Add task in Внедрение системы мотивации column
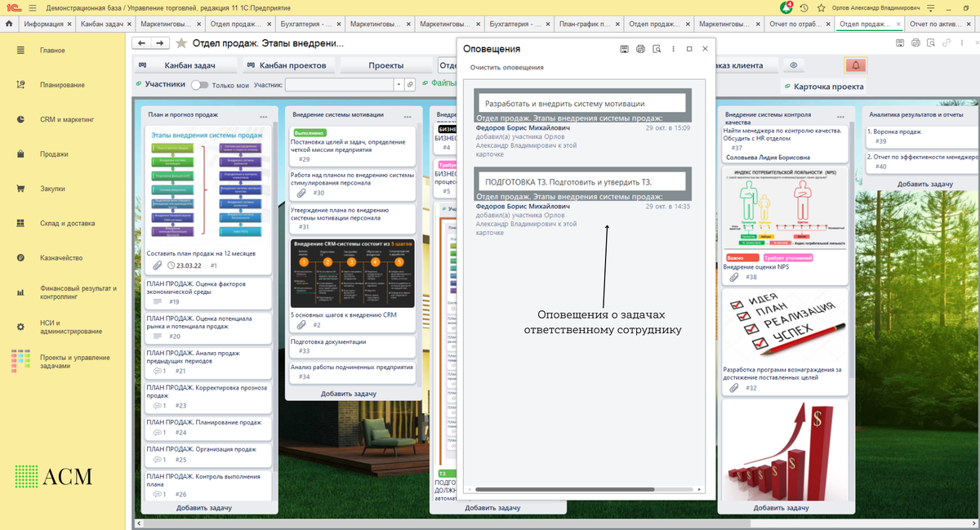The image size is (980, 530). tap(349, 393)
